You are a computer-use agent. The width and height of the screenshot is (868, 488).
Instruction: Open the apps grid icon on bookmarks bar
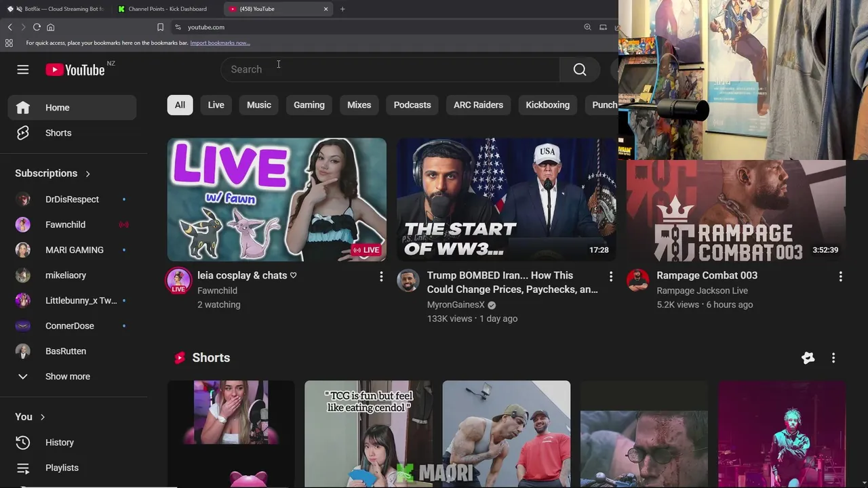click(9, 43)
